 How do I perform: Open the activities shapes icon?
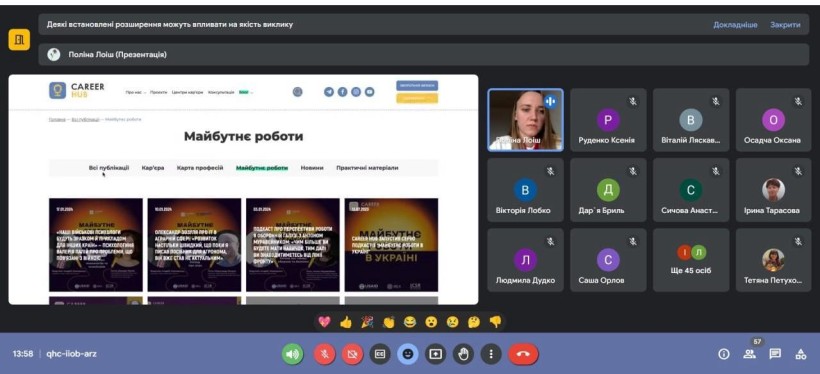coord(801,354)
